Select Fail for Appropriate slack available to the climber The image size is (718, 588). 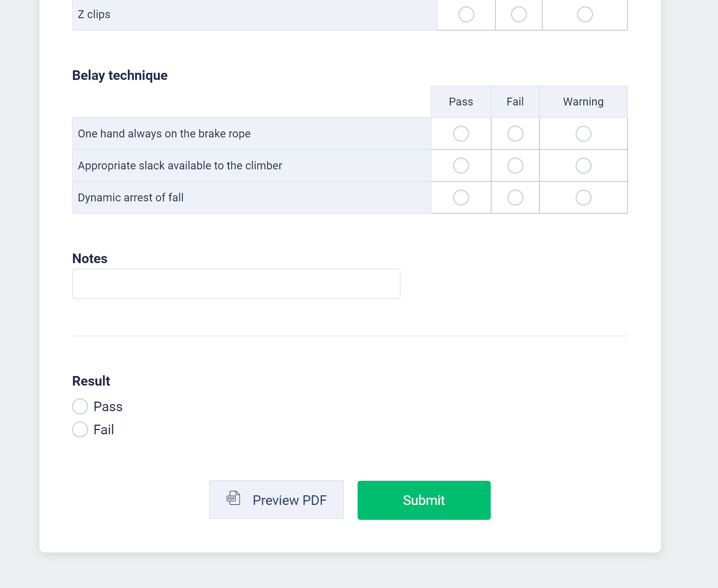pos(515,165)
